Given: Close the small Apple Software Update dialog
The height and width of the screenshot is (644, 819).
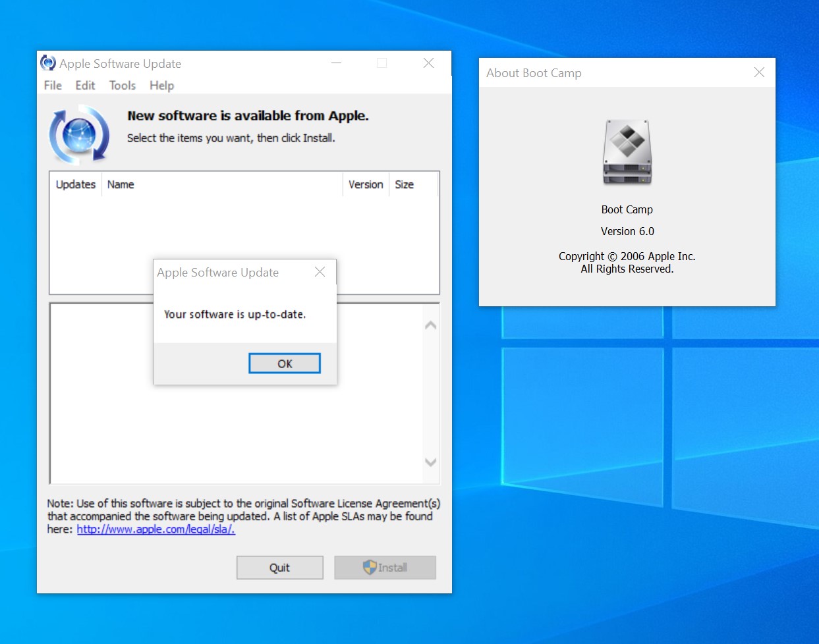Looking at the screenshot, I should pos(320,272).
